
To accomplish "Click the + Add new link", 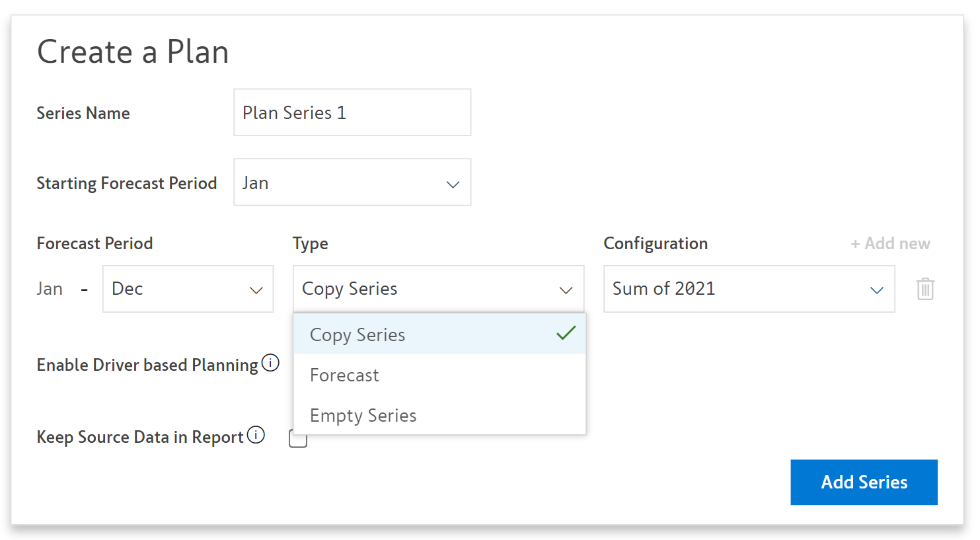I will (x=890, y=244).
